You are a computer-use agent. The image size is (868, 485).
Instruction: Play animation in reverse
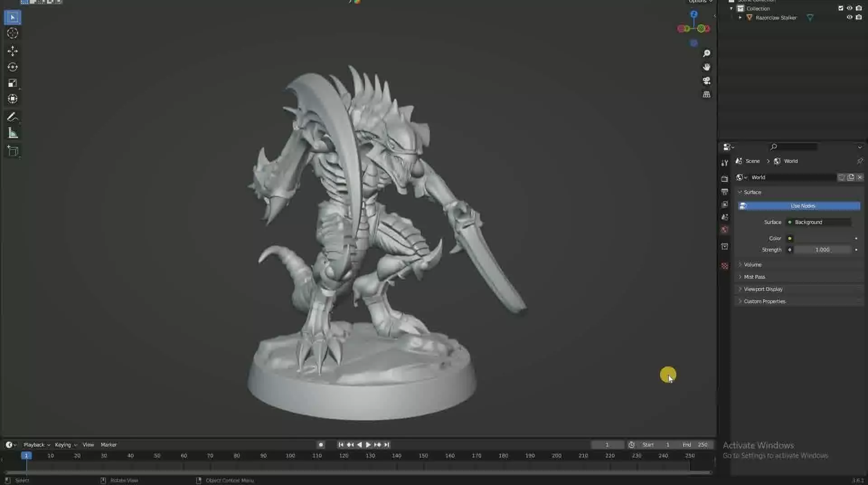click(x=359, y=445)
